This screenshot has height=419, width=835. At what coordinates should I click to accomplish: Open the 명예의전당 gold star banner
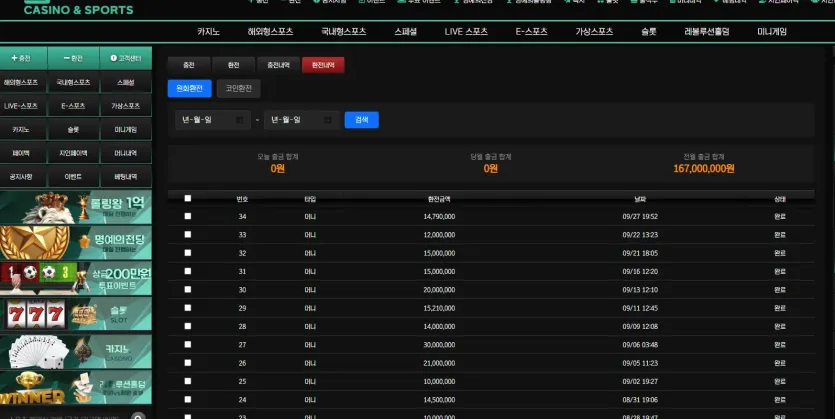76,243
